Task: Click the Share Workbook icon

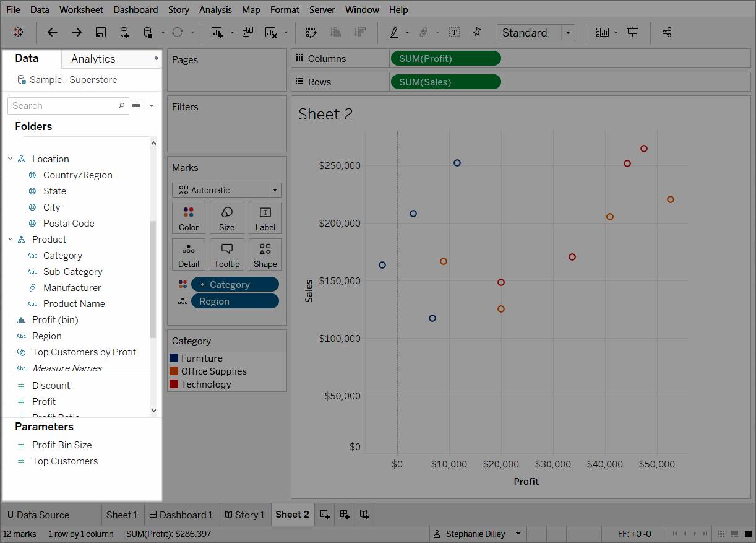Action: [667, 32]
